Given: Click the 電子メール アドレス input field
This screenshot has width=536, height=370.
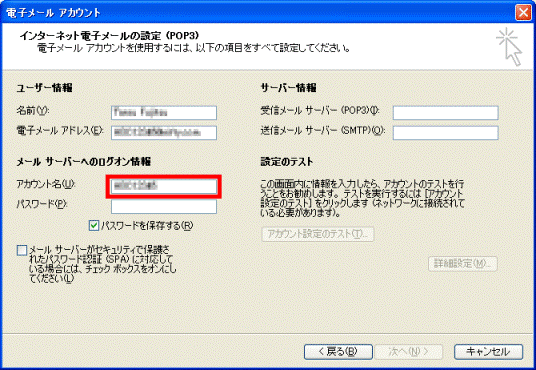Looking at the screenshot, I should pyautogui.click(x=164, y=133).
